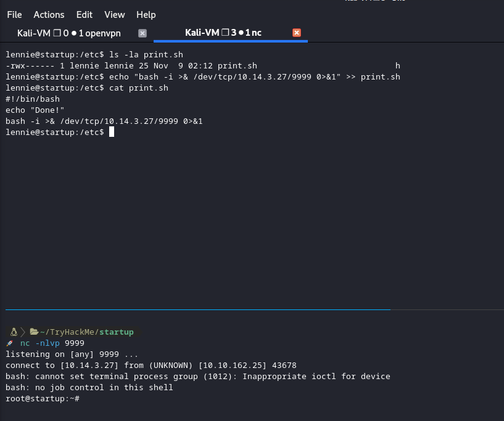This screenshot has height=421, width=504.
Task: Close the openvpn tab
Action: (143, 33)
